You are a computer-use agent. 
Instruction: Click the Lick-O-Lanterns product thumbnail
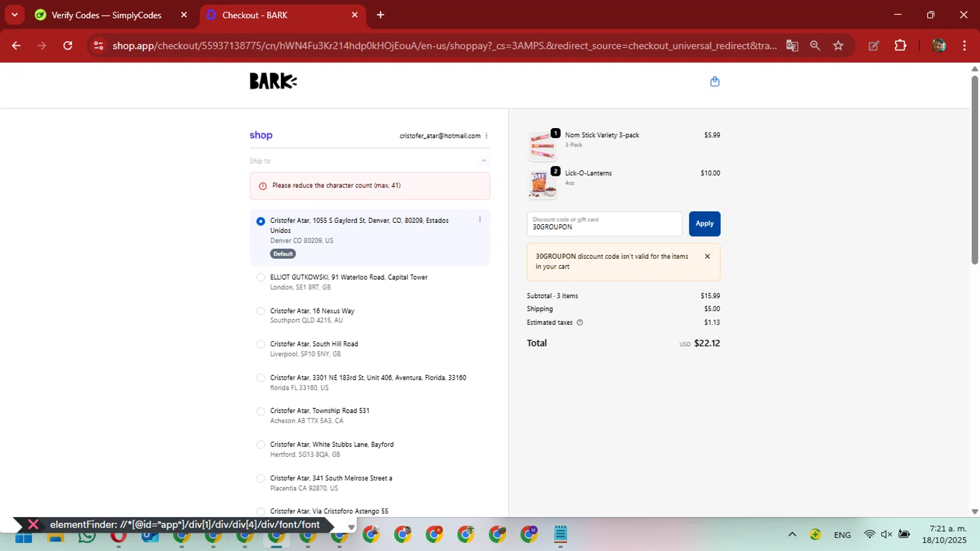543,184
